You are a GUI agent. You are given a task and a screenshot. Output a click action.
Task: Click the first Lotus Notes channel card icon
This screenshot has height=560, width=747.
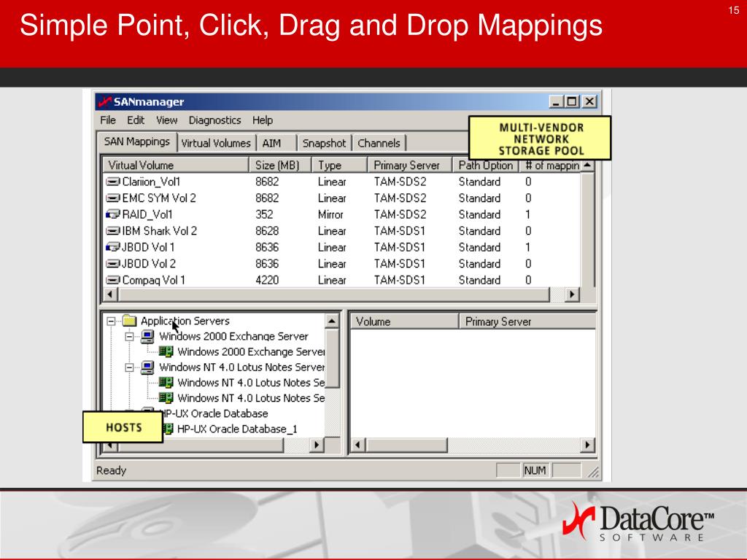click(x=166, y=382)
